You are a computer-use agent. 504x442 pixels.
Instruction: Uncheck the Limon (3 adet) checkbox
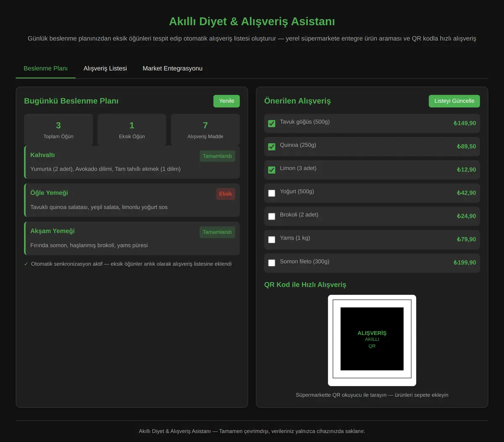pyautogui.click(x=272, y=170)
